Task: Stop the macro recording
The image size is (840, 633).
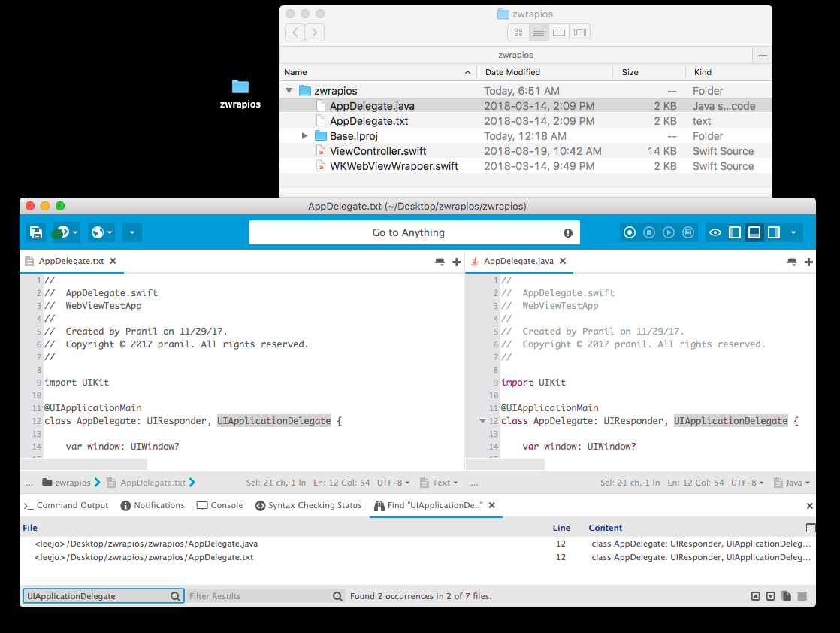Action: click(649, 232)
